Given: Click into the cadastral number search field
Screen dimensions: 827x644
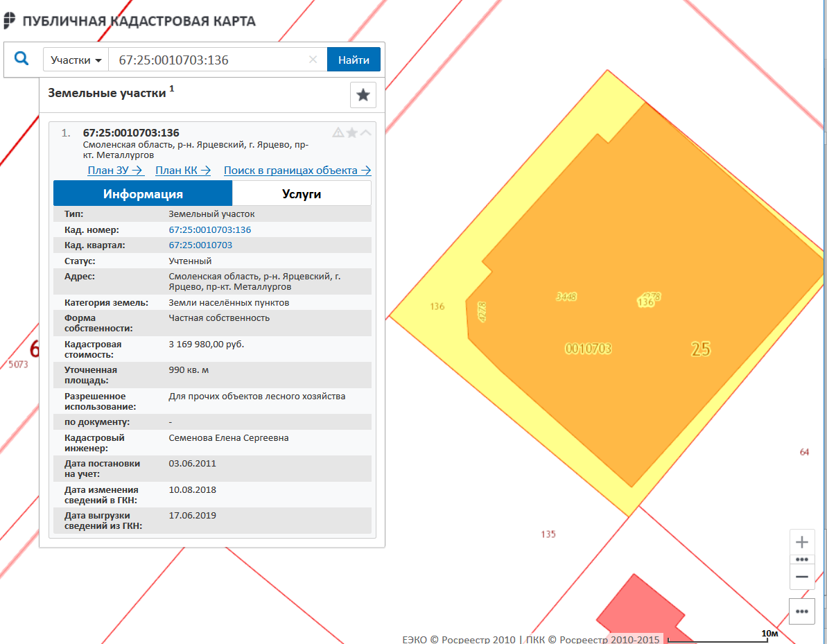Looking at the screenshot, I should 208,60.
